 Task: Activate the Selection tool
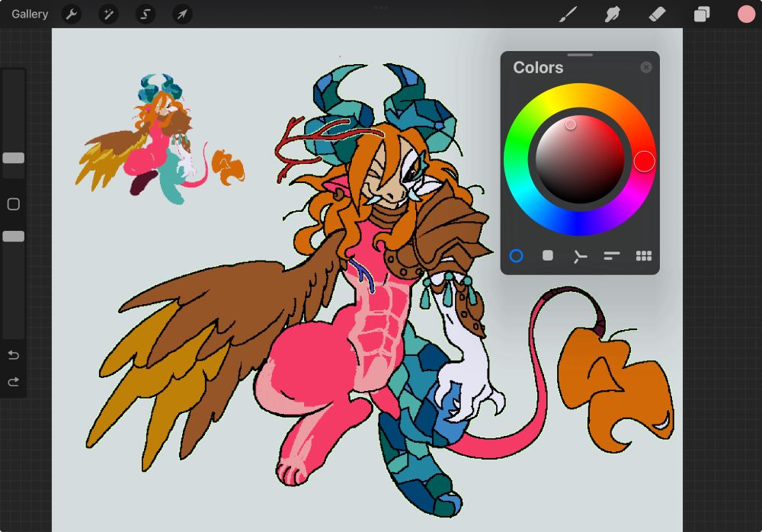click(146, 14)
